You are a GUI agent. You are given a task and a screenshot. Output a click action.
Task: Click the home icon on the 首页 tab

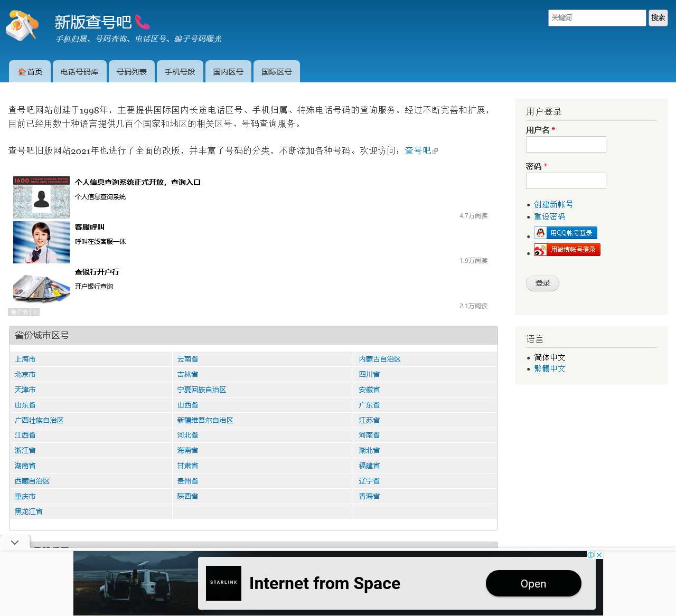21,71
